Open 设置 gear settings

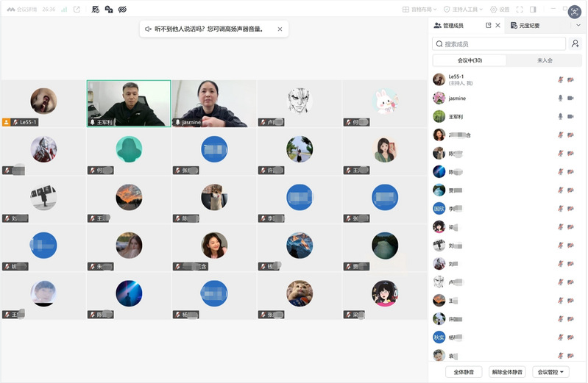pyautogui.click(x=500, y=10)
